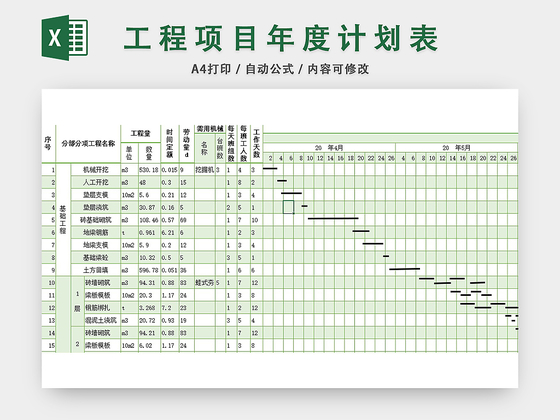Click the subtitle A4打印 / 自动公式 / 内容可修改

[x=280, y=69]
